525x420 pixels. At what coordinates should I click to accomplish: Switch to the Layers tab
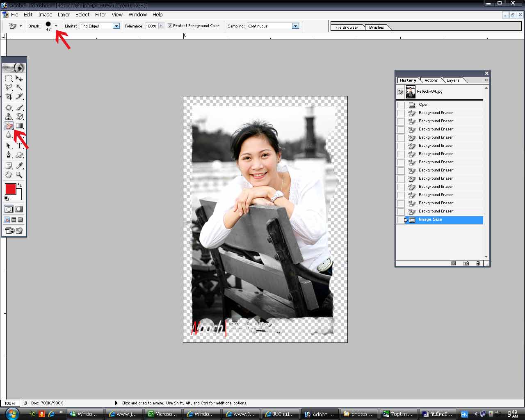[453, 80]
